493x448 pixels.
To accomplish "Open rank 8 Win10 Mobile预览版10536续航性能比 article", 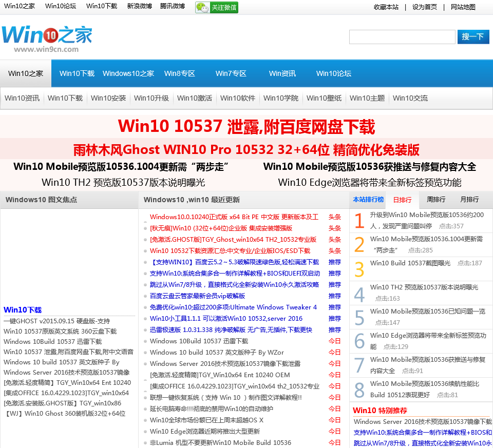I will pos(425,389).
